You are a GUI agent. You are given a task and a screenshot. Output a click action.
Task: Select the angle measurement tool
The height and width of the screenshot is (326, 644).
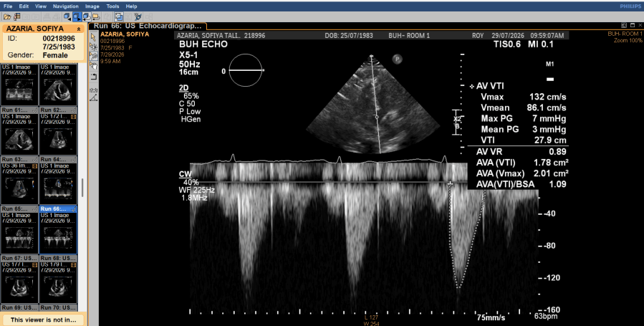pyautogui.click(x=94, y=97)
